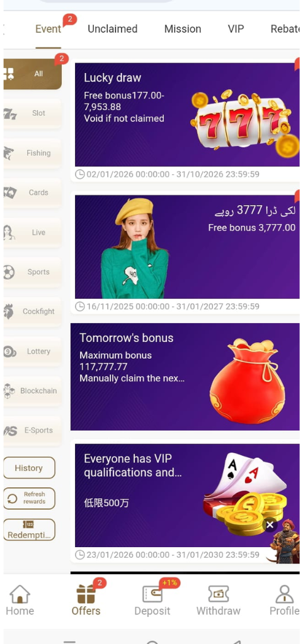Image resolution: width=303 pixels, height=644 pixels.
Task: Close the floating warrior mascot popup
Action: [x=270, y=525]
